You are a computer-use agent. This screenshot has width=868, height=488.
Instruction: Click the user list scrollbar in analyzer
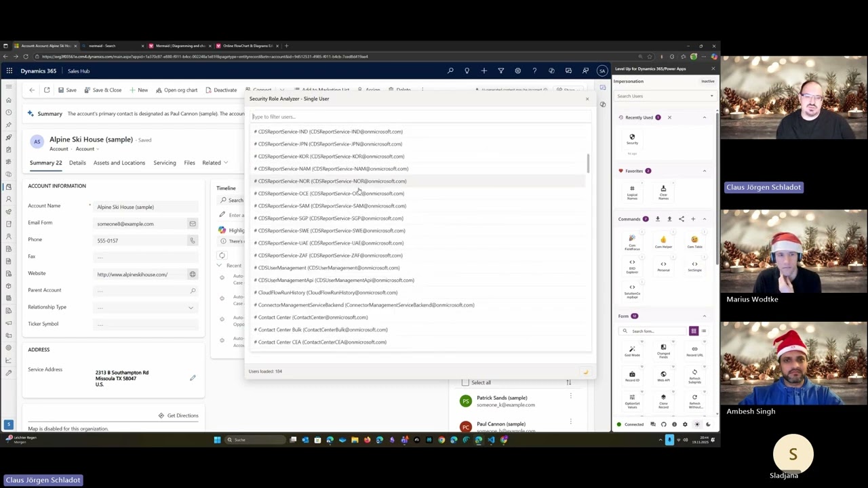(x=588, y=163)
